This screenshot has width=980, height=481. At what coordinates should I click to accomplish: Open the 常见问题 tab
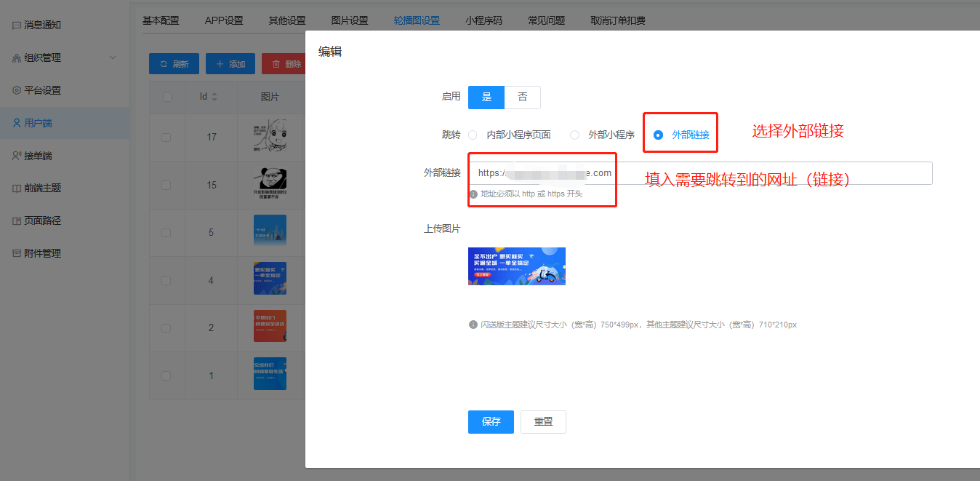click(546, 20)
